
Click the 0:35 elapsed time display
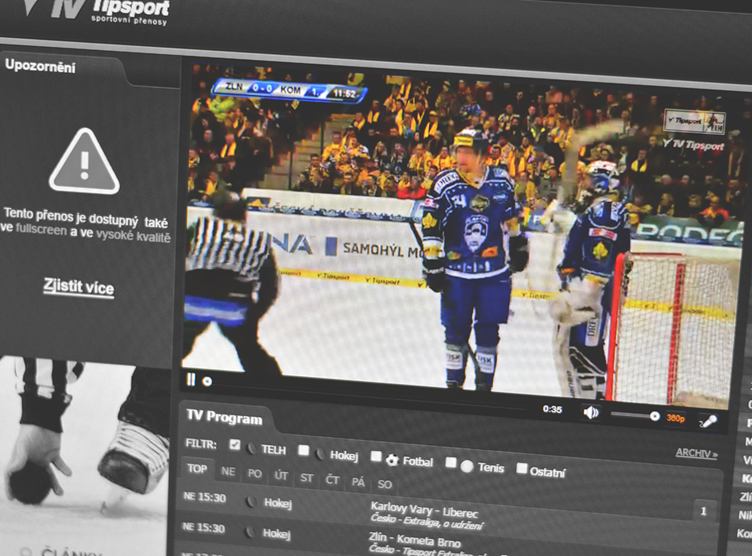click(x=552, y=409)
